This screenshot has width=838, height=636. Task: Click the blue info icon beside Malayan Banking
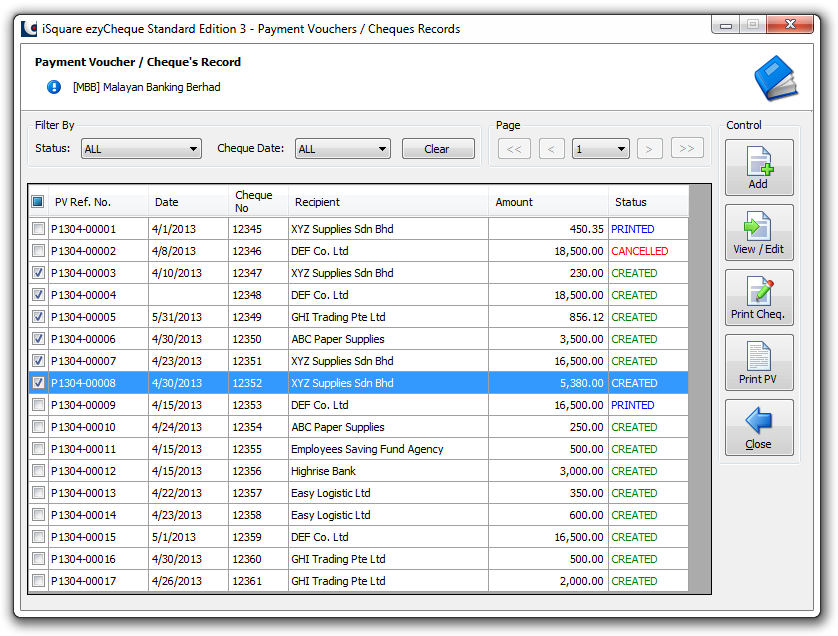click(54, 87)
